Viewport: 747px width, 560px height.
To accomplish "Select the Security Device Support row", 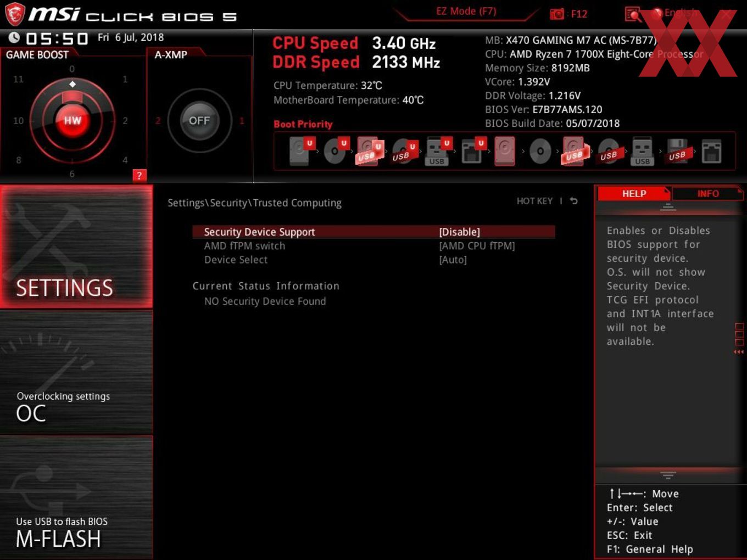I will [x=374, y=232].
